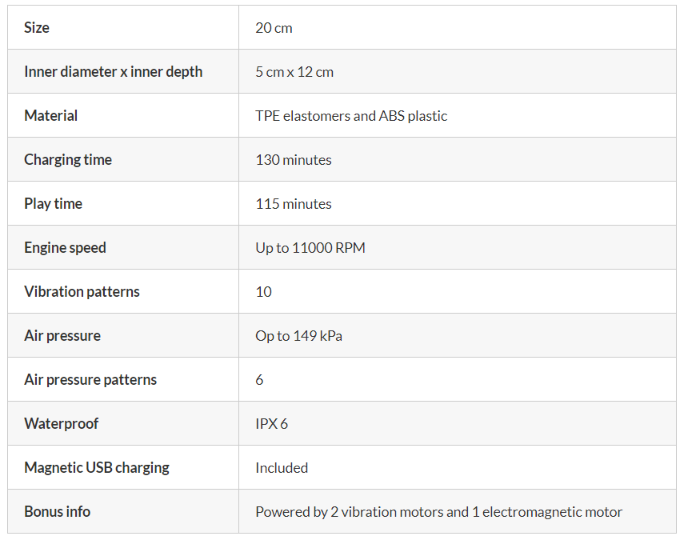Click the "Air pressure patterns" row label
The width and height of the screenshot is (682, 540).
[x=90, y=380]
